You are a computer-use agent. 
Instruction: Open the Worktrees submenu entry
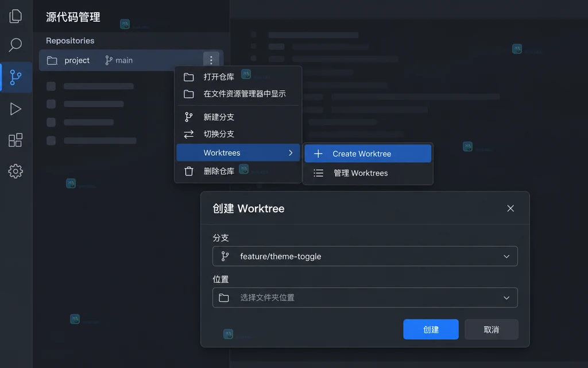(238, 152)
